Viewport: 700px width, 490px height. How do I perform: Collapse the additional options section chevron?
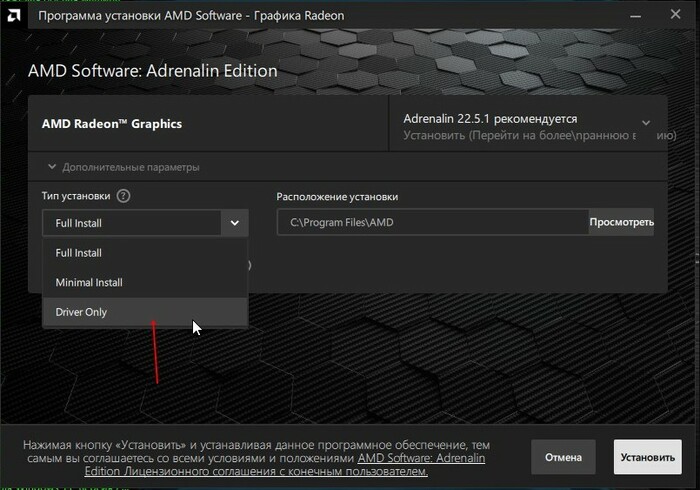pos(52,167)
